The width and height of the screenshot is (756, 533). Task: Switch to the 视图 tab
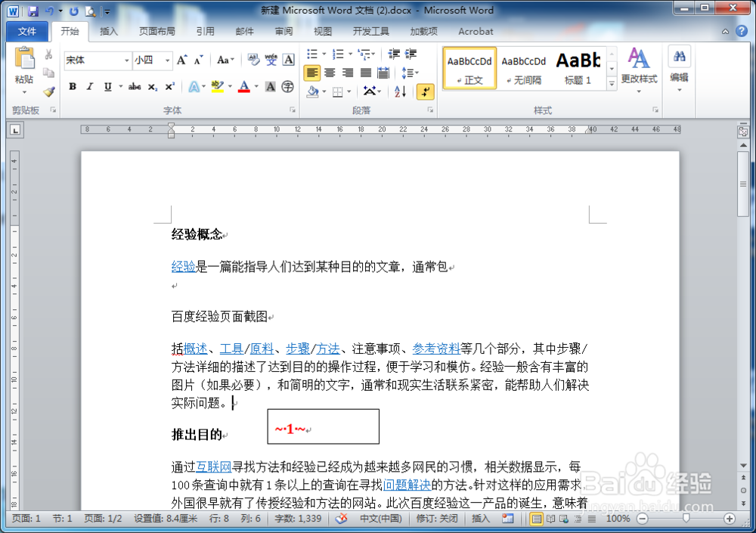[x=323, y=31]
